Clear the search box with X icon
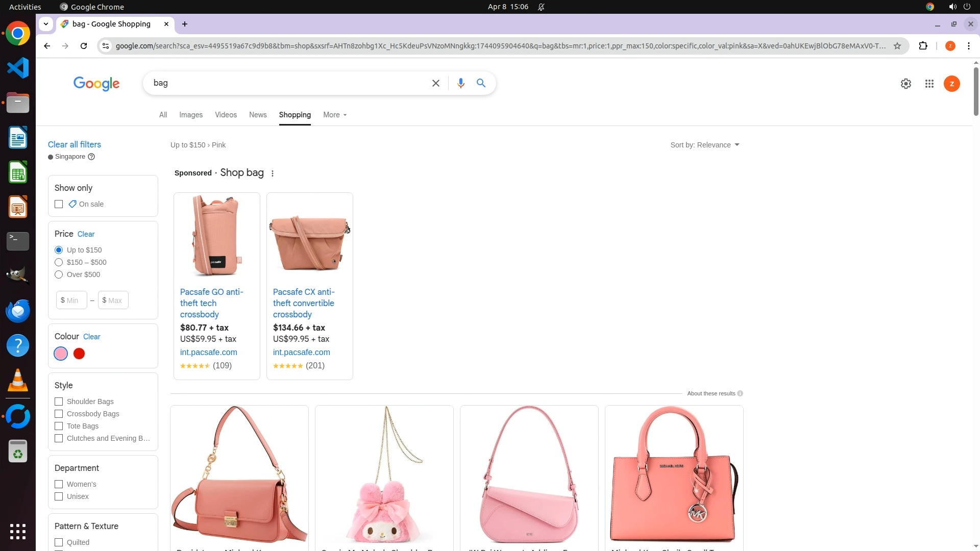 [x=435, y=83]
